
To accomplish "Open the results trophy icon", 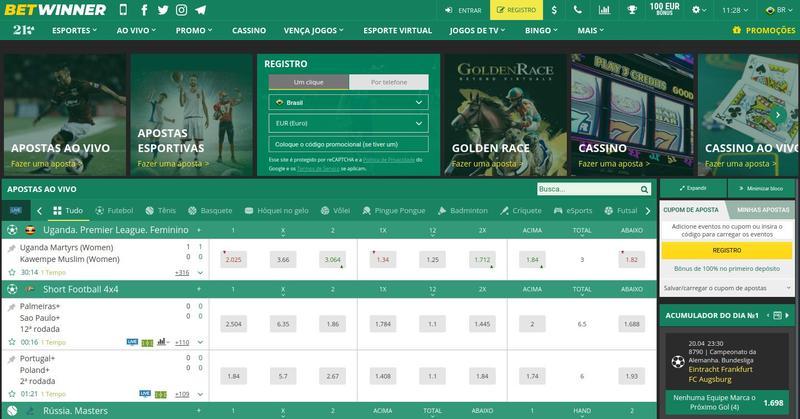I will point(632,10).
